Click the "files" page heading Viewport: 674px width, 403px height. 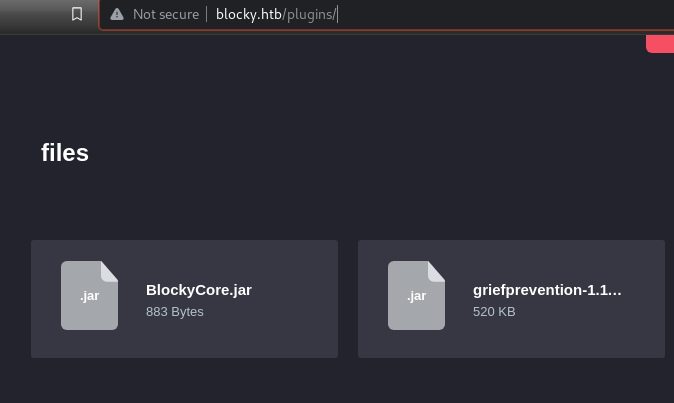(x=65, y=153)
